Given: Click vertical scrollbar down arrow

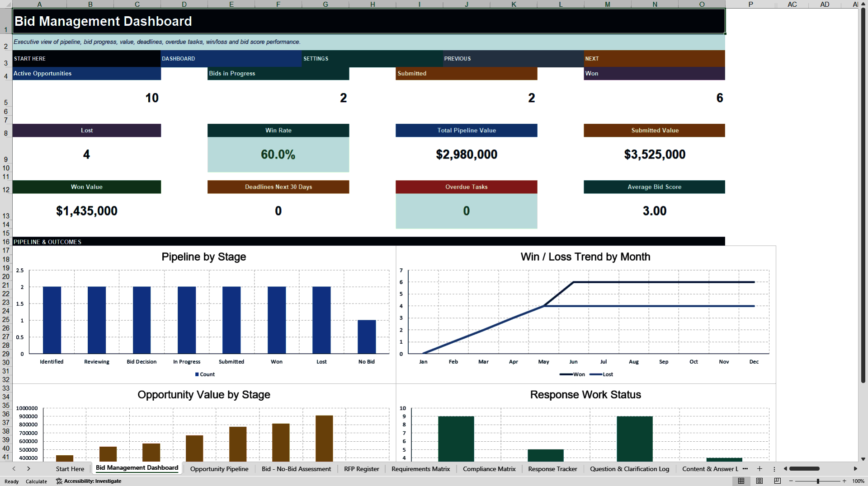Looking at the screenshot, I should click(863, 459).
